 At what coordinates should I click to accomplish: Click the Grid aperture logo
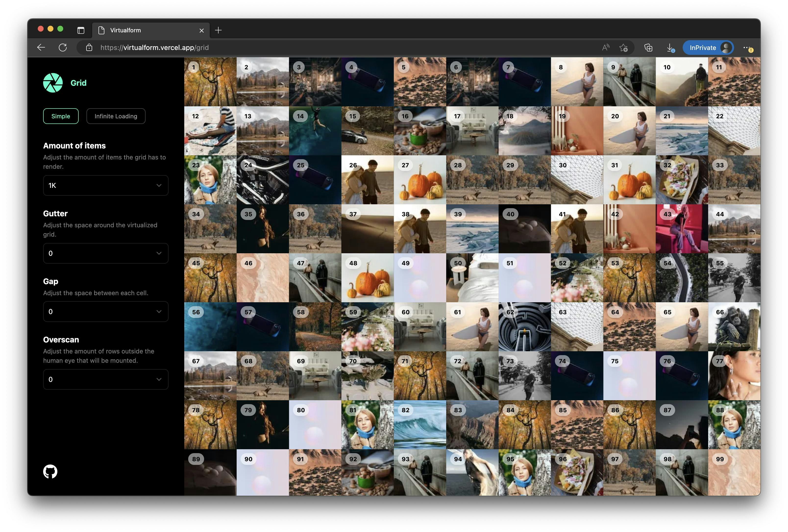click(x=53, y=82)
